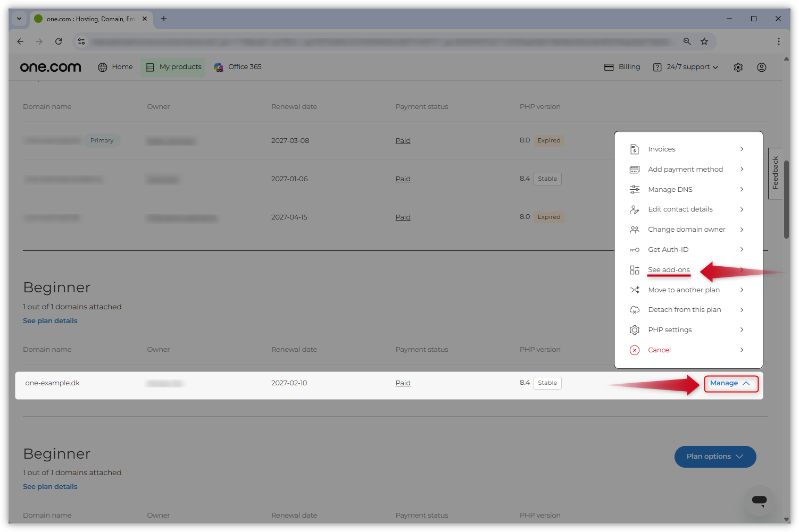Click the Edit contact person icon
799x532 pixels.
point(635,209)
